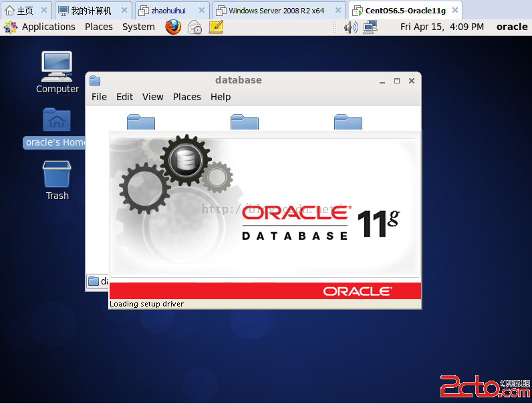Open File menu in database window
The height and width of the screenshot is (404, 532).
tap(99, 97)
